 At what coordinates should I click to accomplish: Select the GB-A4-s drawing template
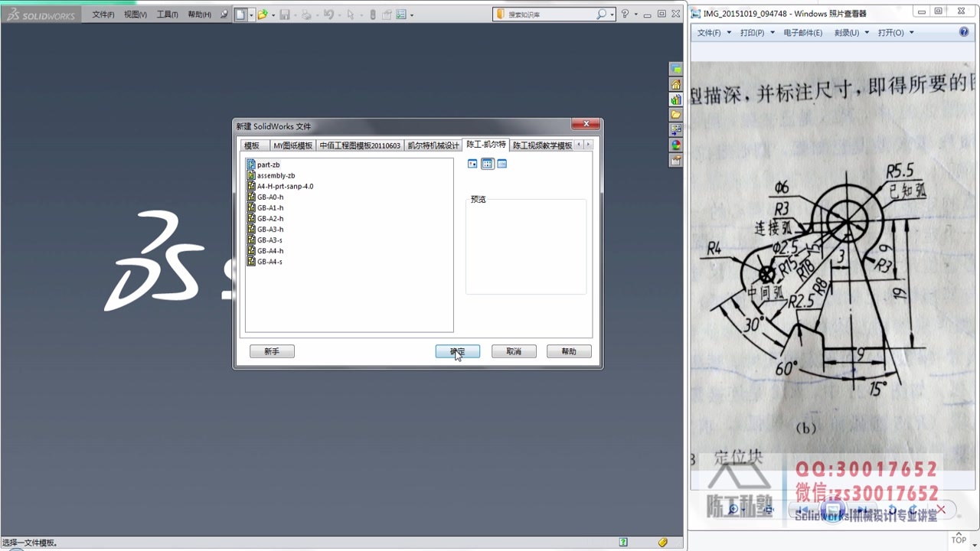point(265,261)
